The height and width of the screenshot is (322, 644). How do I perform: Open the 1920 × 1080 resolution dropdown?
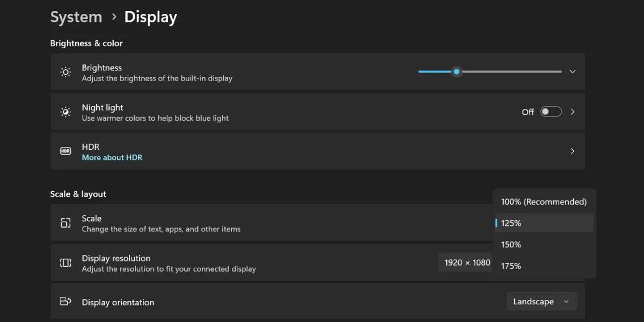pyautogui.click(x=466, y=262)
